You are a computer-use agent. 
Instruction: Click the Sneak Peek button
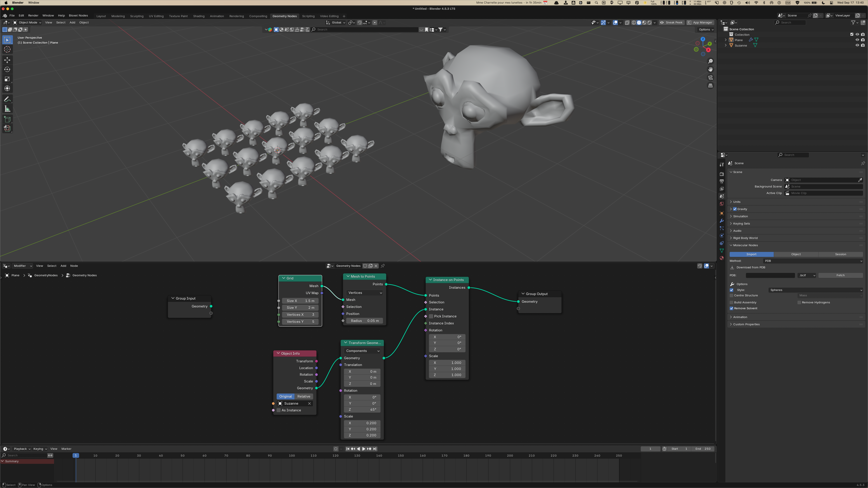click(671, 23)
